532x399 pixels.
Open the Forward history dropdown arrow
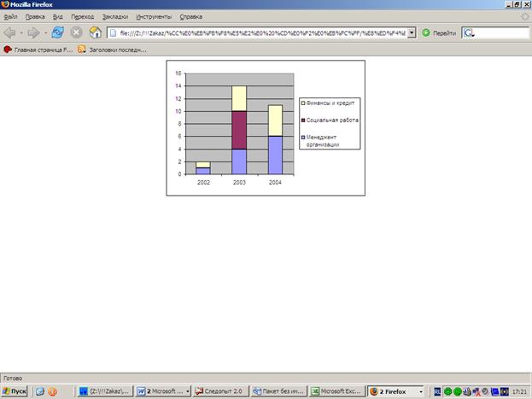coord(45,33)
